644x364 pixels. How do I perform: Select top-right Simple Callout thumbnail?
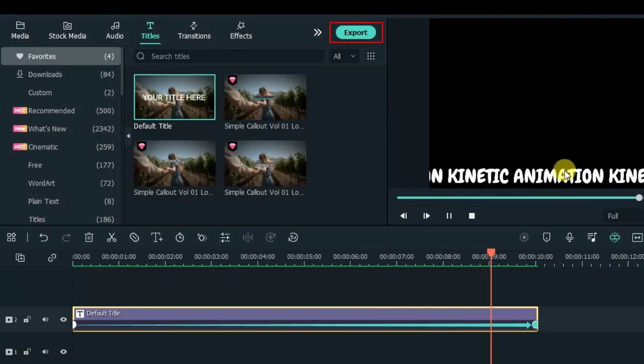265,97
